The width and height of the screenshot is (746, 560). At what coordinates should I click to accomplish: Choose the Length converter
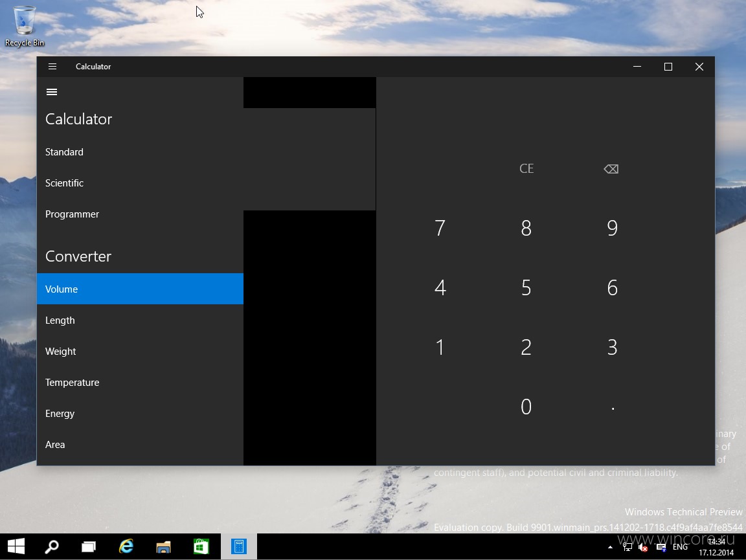(140, 320)
